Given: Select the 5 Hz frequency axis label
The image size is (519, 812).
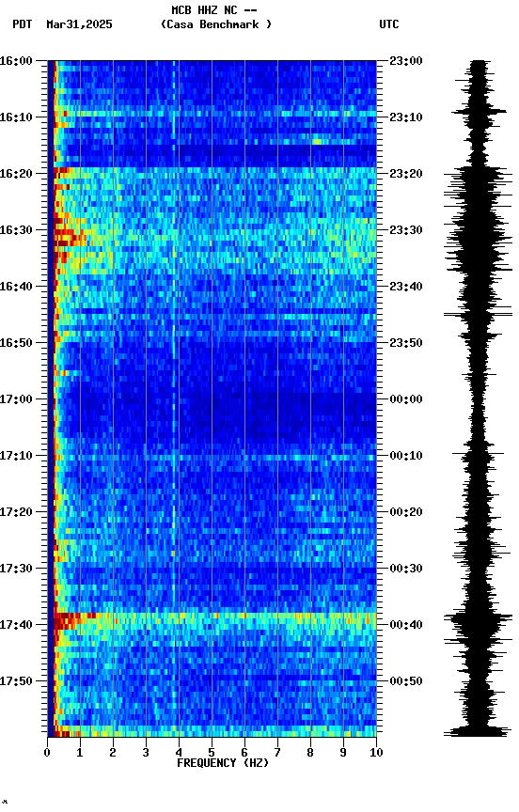Looking at the screenshot, I should (x=212, y=753).
